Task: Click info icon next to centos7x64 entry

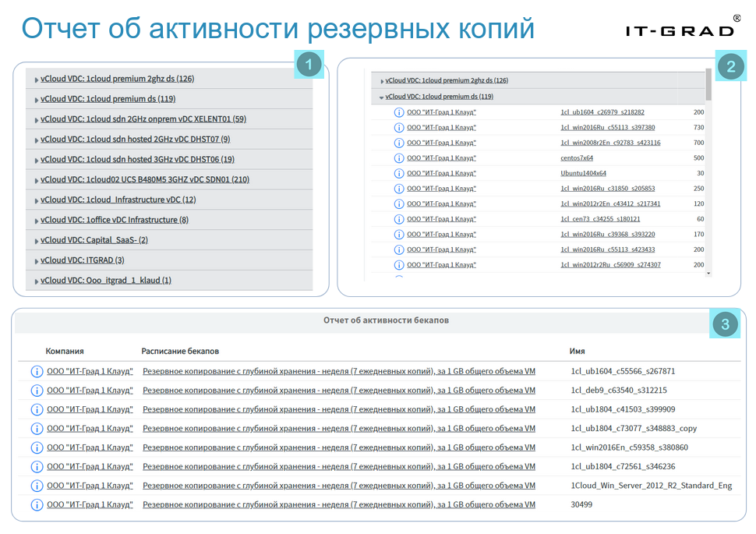Action: pyautogui.click(x=399, y=158)
